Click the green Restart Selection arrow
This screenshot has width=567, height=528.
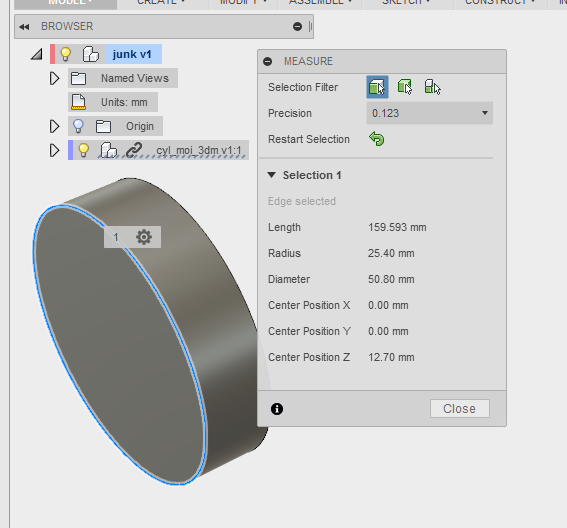click(x=377, y=139)
